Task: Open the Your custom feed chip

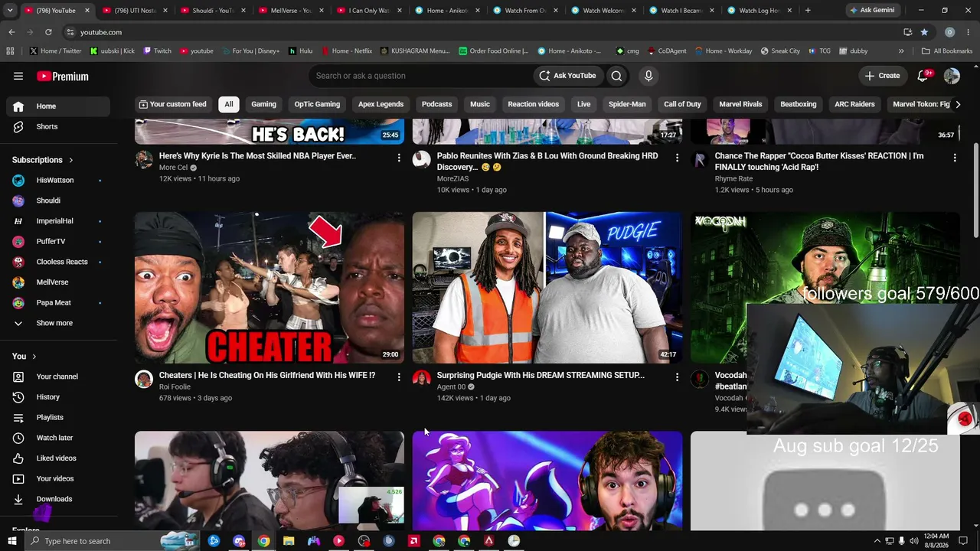Action: [173, 104]
